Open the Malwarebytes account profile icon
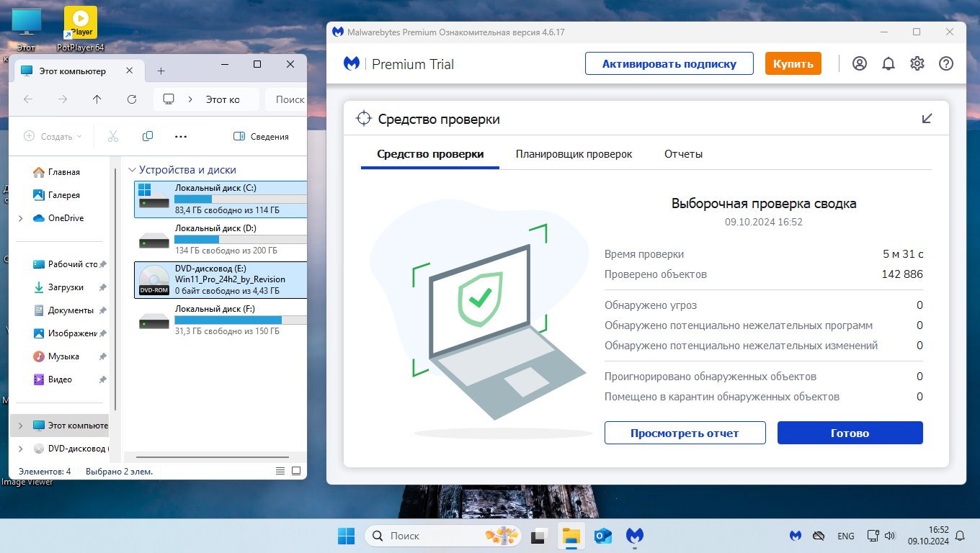This screenshot has width=980, height=553. coord(860,63)
